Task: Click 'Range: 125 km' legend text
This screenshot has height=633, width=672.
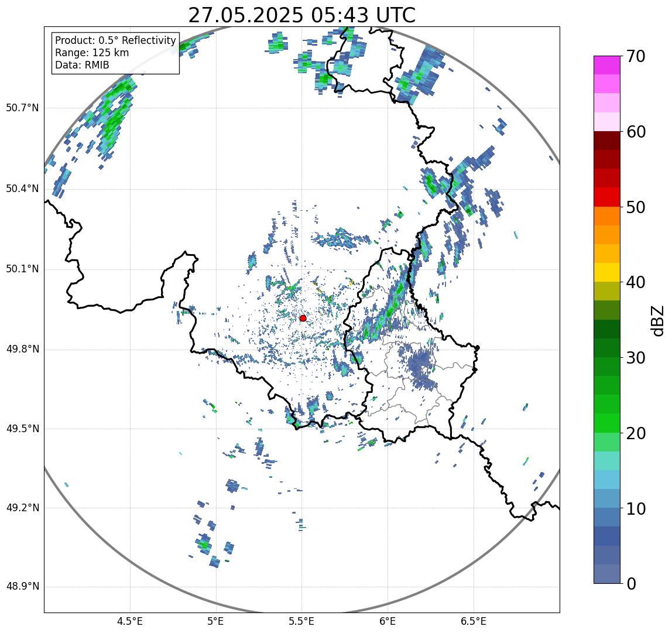Action: click(x=92, y=53)
